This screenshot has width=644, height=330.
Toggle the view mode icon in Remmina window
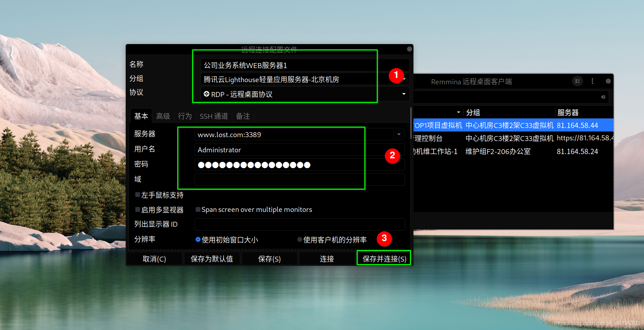point(578,81)
